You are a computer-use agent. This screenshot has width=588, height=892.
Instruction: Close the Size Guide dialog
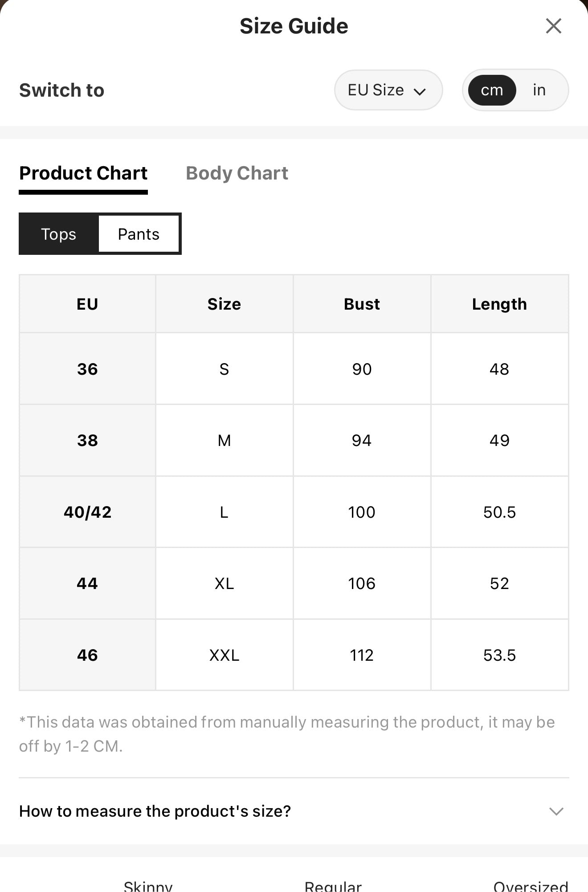(x=553, y=26)
